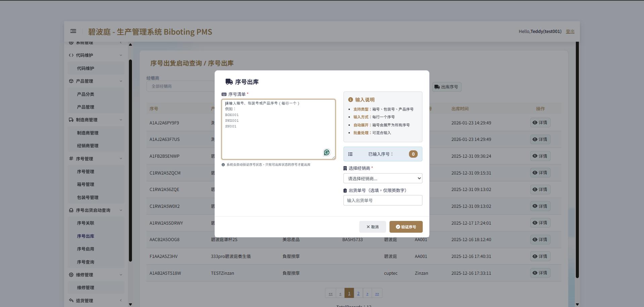Select current page 1 in pagination
The width and height of the screenshot is (644, 307).
click(349, 293)
